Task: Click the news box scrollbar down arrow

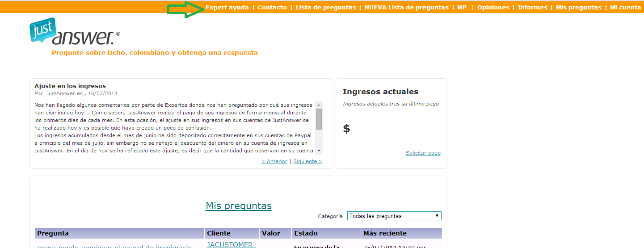Action: pyautogui.click(x=319, y=151)
